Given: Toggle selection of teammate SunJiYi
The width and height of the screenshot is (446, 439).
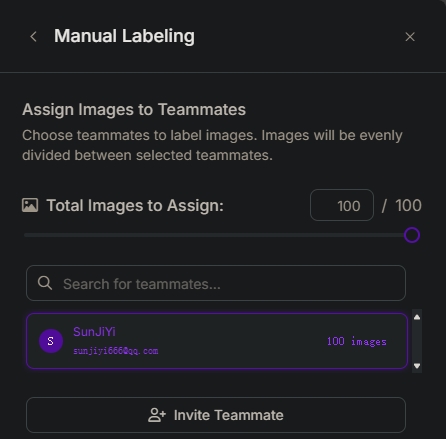Looking at the screenshot, I should (217, 341).
